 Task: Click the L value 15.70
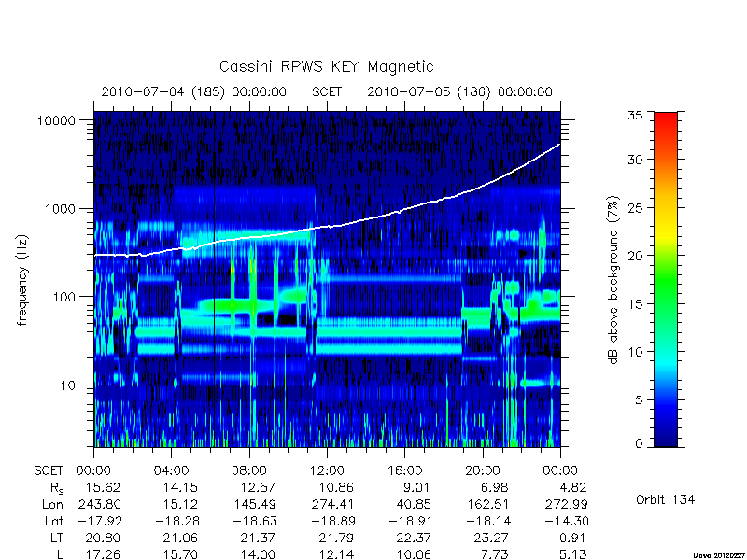pyautogui.click(x=180, y=554)
